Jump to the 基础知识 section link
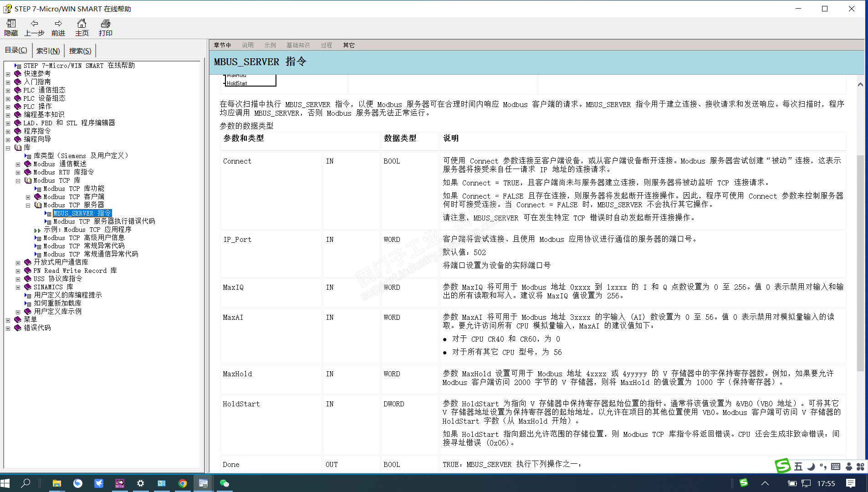This screenshot has height=492, width=868. (x=298, y=45)
